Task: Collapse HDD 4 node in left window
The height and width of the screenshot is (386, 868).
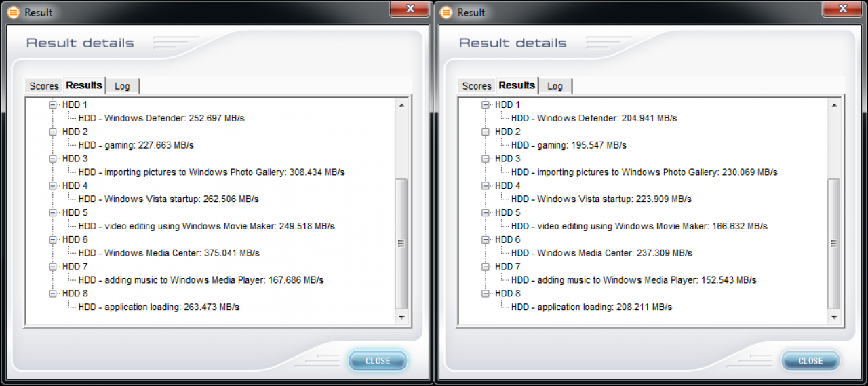Action: (x=53, y=186)
